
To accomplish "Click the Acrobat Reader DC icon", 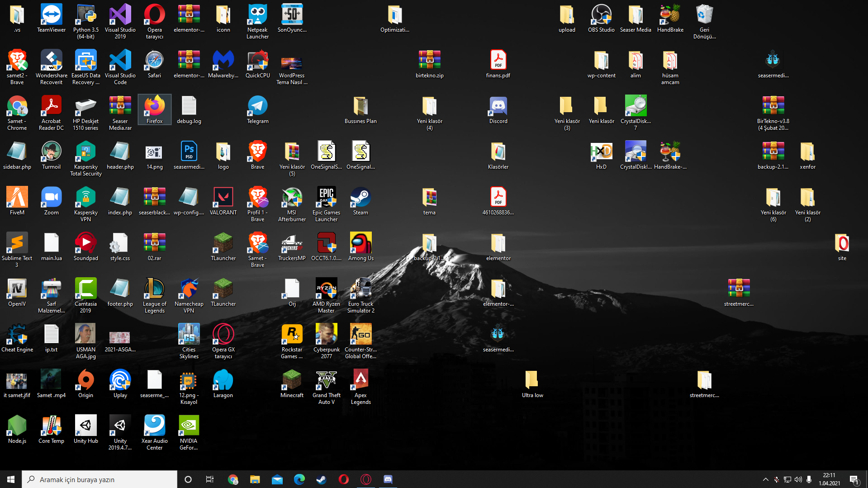I will click(51, 113).
